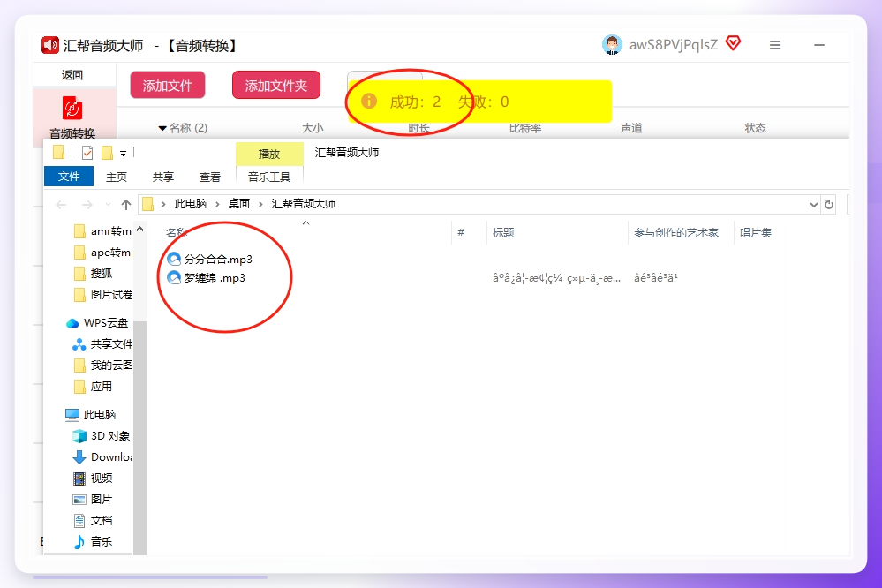The height and width of the screenshot is (588, 882).
Task: Select WPS云盘 in navigation pane
Action: click(97, 322)
